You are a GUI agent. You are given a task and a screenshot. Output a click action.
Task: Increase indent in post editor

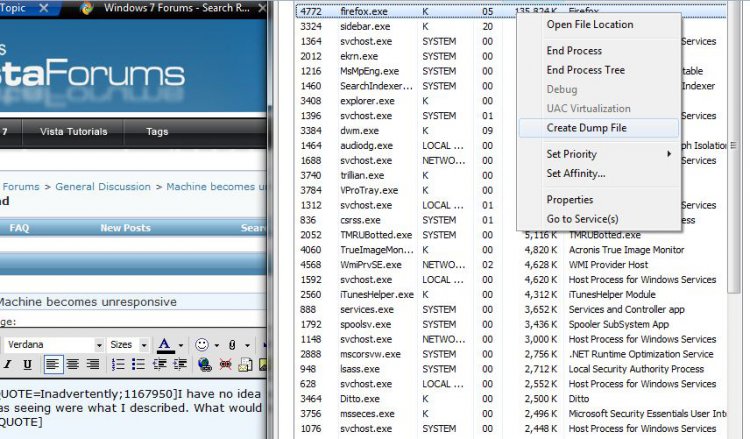click(x=180, y=364)
